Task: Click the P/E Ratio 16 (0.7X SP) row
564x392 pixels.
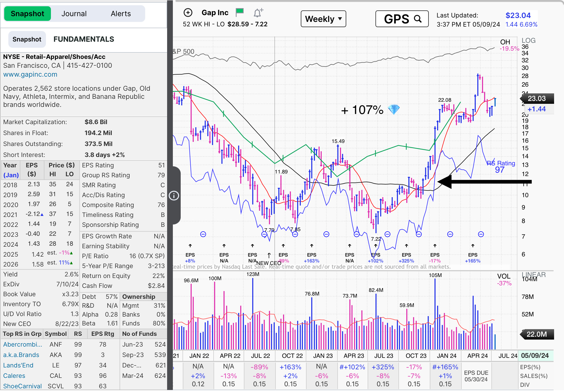Action: tap(123, 256)
